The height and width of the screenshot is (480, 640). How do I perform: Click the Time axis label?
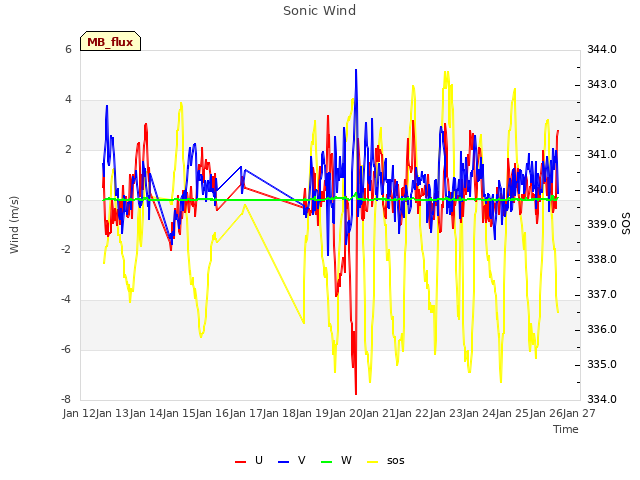[x=566, y=429]
